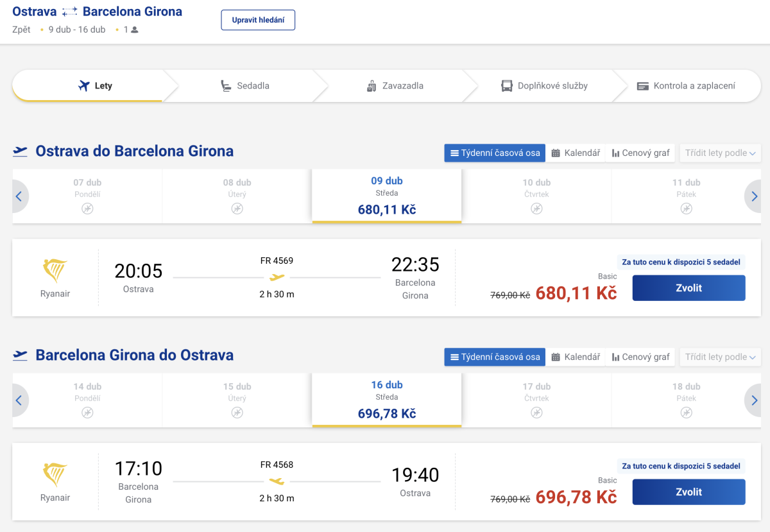Click the yellow plane icon under FR 4569
The image size is (770, 532).
[x=277, y=277]
